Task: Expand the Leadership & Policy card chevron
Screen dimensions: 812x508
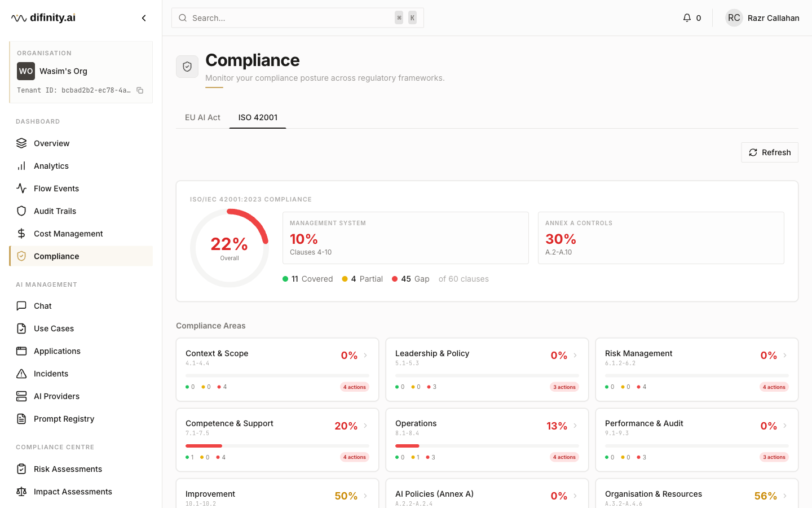Action: (x=575, y=356)
